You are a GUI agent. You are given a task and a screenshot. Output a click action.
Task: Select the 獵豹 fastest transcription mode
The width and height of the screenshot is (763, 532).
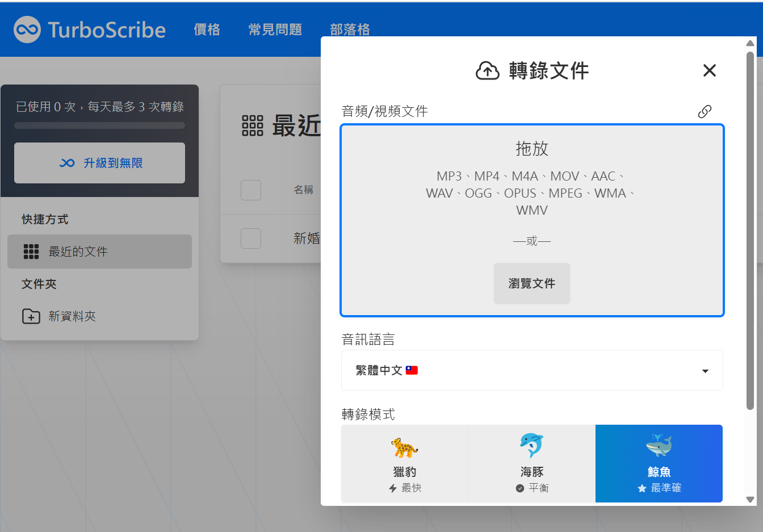click(404, 463)
